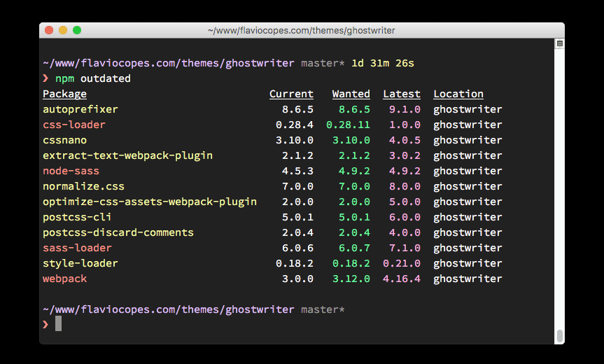Click the Latest column header

click(x=402, y=94)
